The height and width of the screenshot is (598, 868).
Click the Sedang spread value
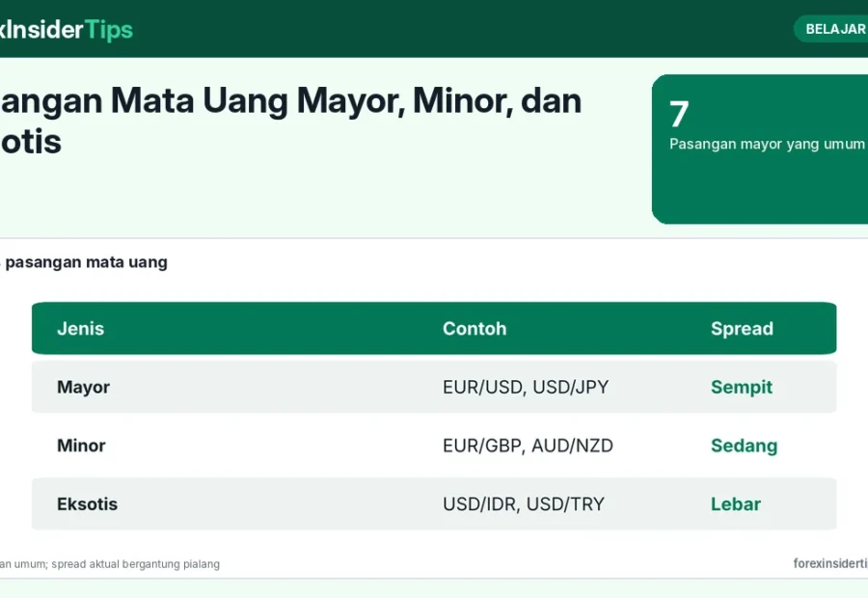click(x=744, y=446)
